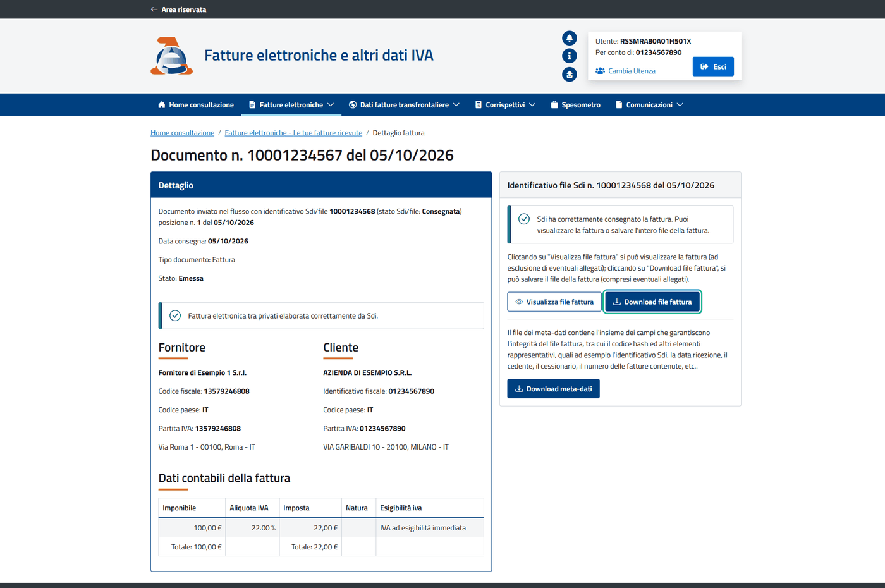Click the 'Identificativo file Sdi' panel heading
The image size is (885, 588).
611,185
